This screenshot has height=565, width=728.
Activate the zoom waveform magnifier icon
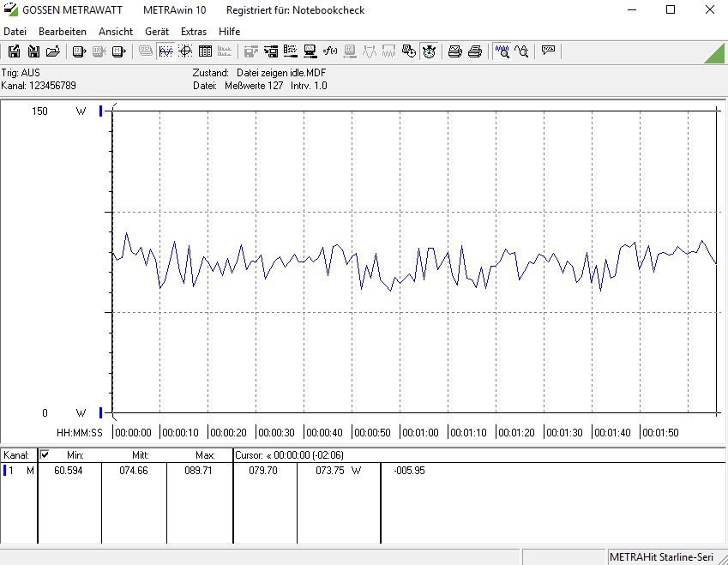click(502, 51)
